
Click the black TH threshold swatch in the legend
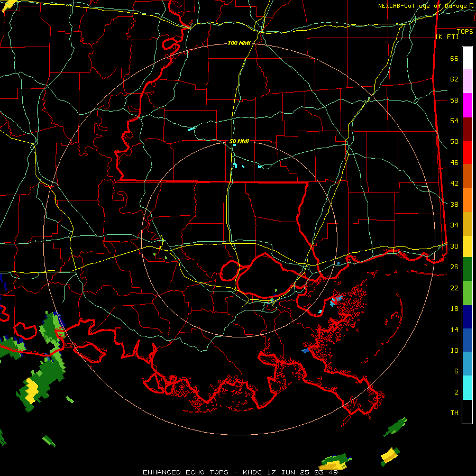(467, 411)
